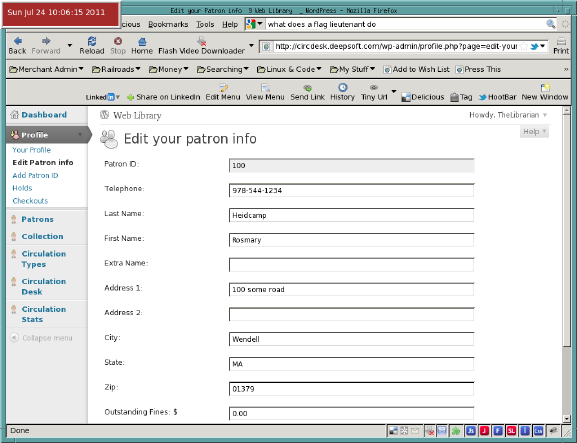The image size is (577, 443).
Task: Open the Holds link in sidebar
Action: point(22,188)
